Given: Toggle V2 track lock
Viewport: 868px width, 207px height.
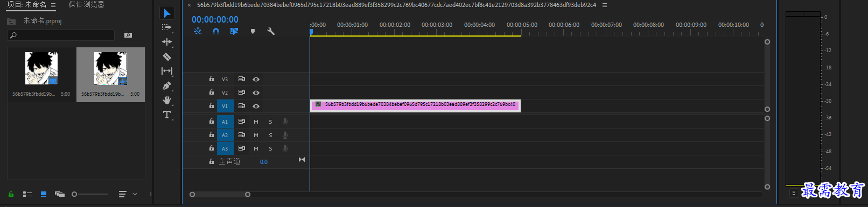Looking at the screenshot, I should 212,92.
